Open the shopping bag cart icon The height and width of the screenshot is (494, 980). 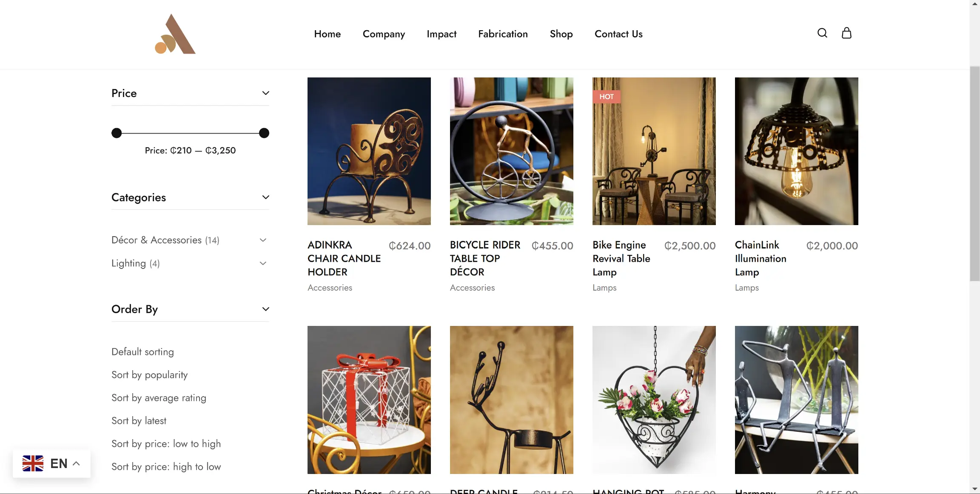tap(846, 33)
